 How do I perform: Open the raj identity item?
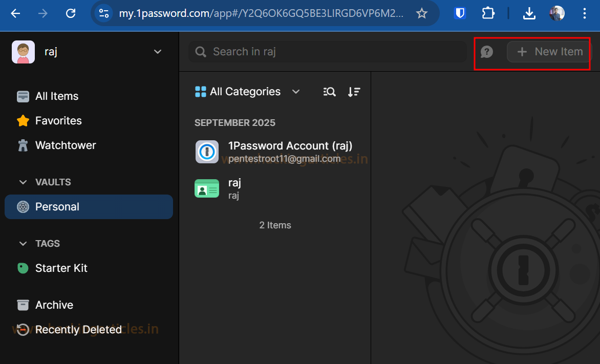(x=275, y=189)
